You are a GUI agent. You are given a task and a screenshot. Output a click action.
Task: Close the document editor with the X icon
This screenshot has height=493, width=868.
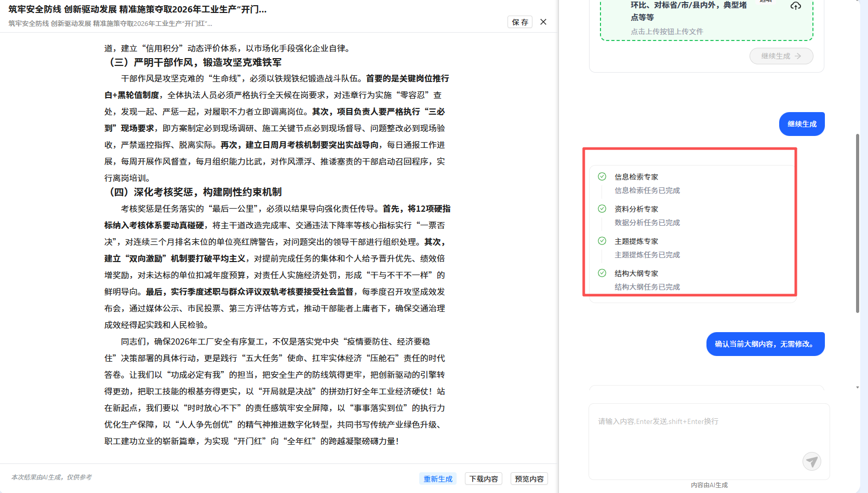tap(543, 22)
